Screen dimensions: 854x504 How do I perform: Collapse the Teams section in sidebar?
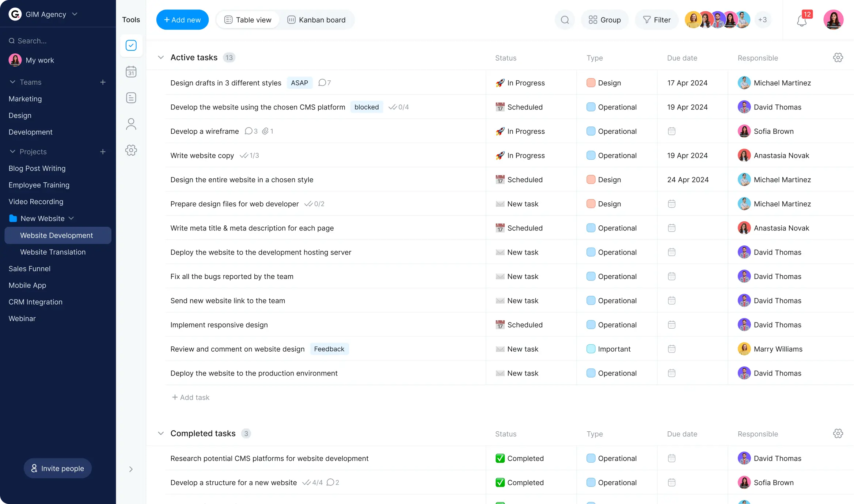pyautogui.click(x=12, y=82)
